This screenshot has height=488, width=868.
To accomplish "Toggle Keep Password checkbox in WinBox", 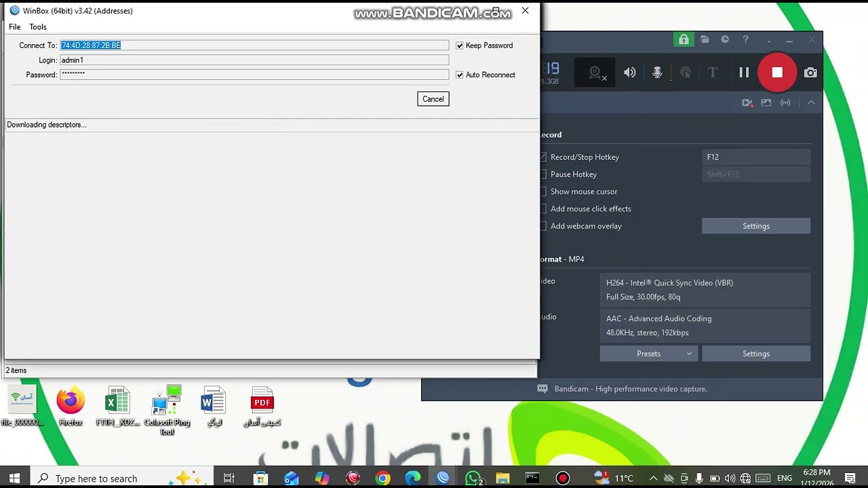I will 460,45.
